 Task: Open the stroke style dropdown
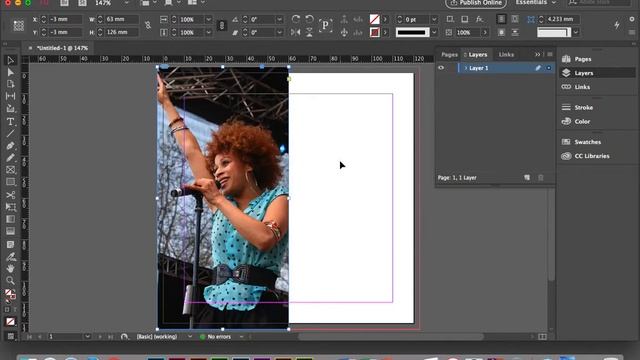(434, 32)
